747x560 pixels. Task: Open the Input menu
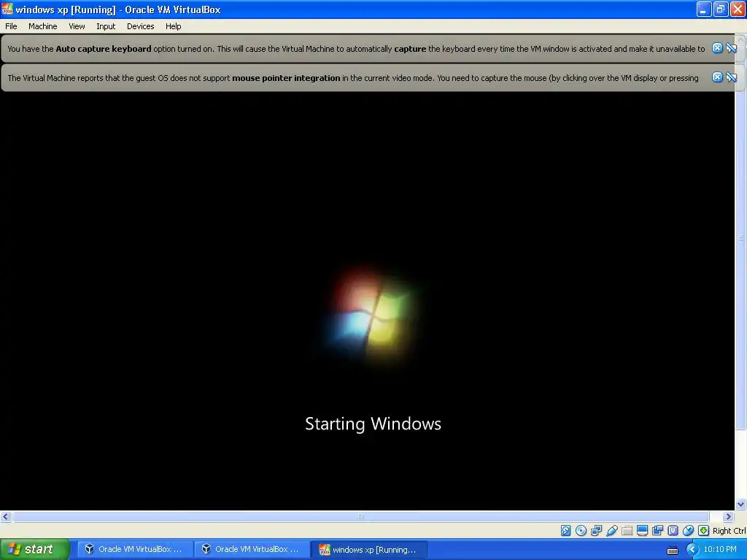click(106, 26)
